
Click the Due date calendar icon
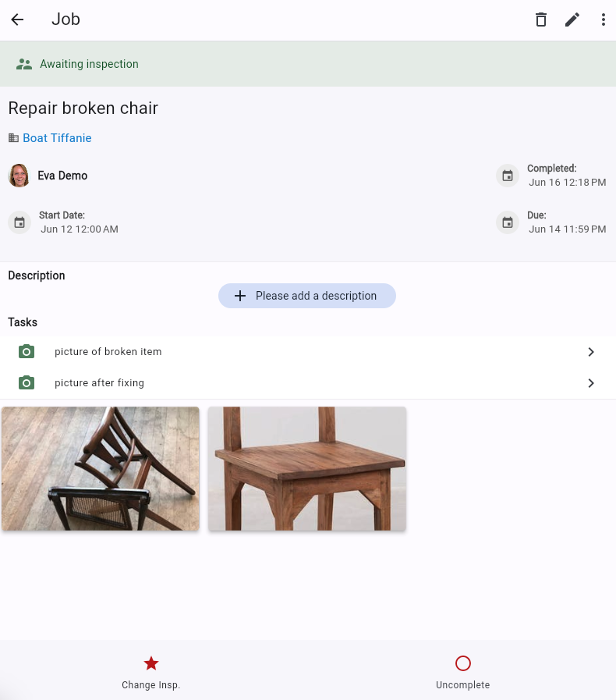pos(508,222)
